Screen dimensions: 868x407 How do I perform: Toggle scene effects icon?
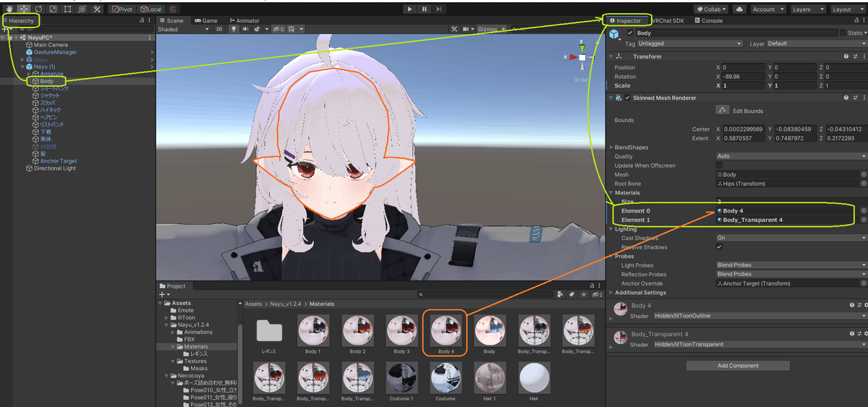coord(258,30)
